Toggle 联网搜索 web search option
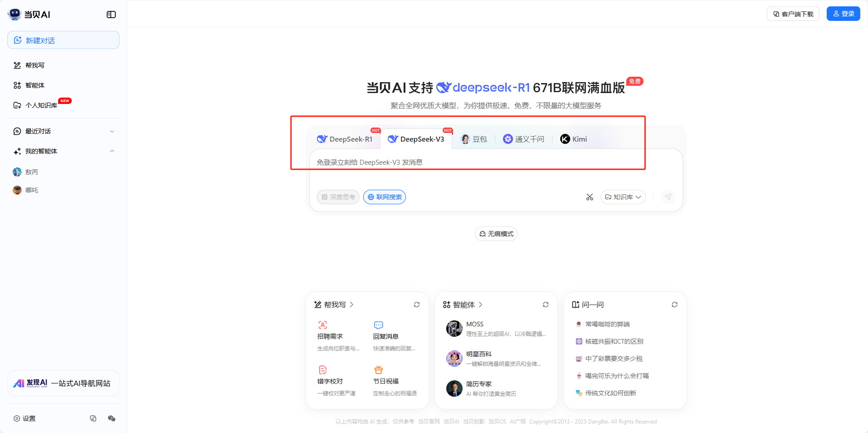Viewport: 868px width, 433px height. point(385,197)
